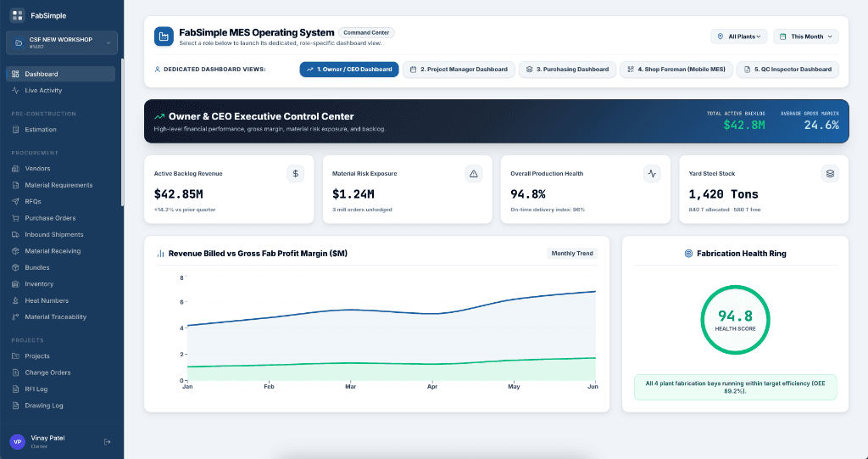
Task: Click the logout icon beside Vinay Patel
Action: click(108, 442)
